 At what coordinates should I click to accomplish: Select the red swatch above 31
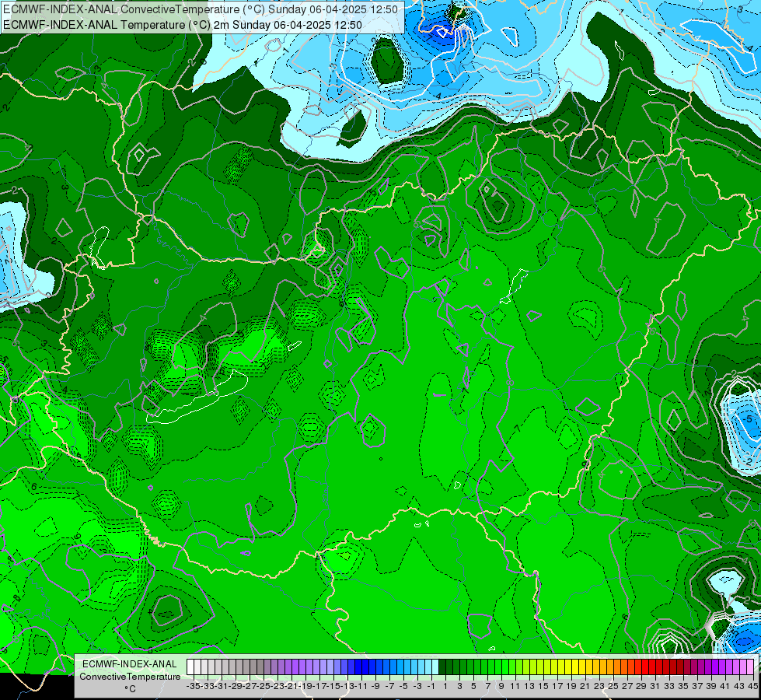[652, 667]
